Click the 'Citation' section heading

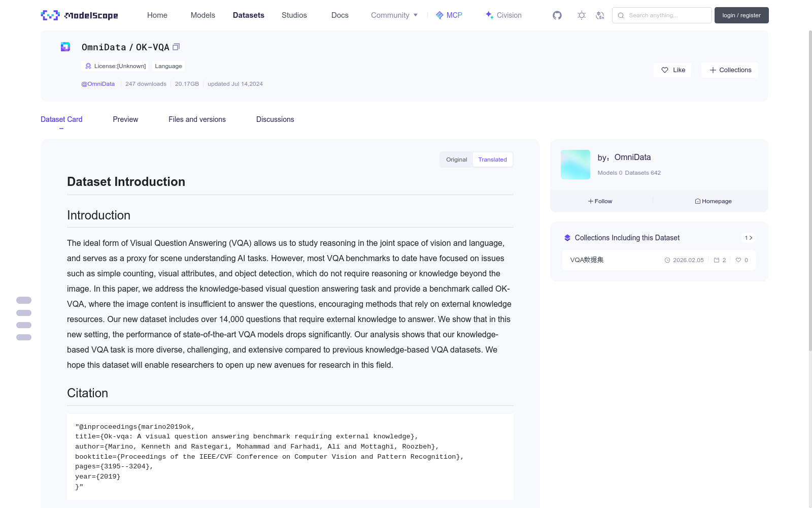click(88, 393)
